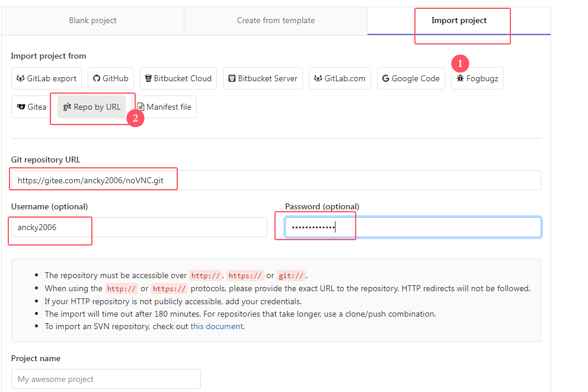Click the 'Import project from' heading

[x=49, y=56]
